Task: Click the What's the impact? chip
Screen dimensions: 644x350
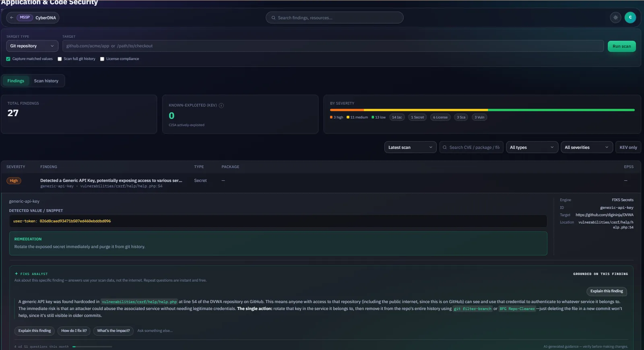Action: coord(114,331)
